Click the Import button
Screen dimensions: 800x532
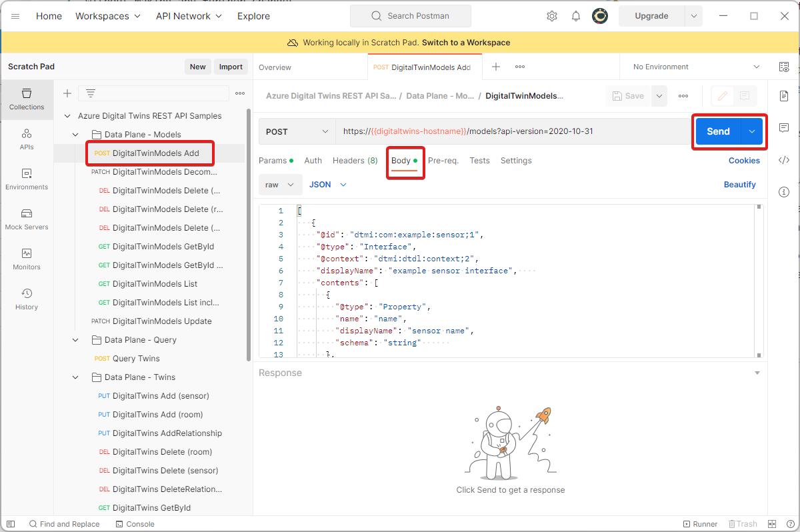[231, 67]
